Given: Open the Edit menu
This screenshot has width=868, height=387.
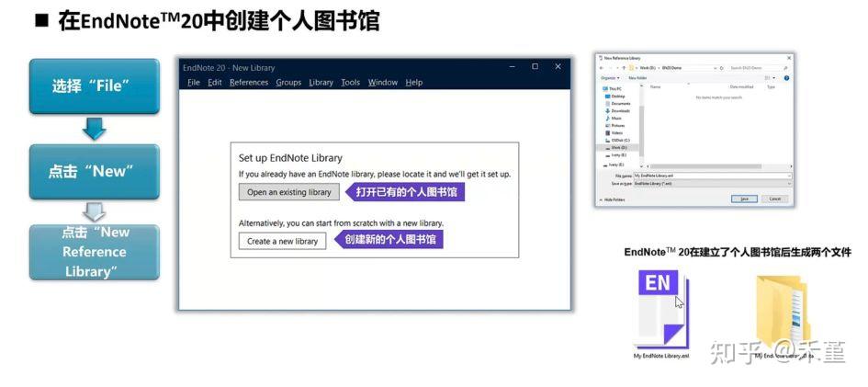Looking at the screenshot, I should (x=215, y=83).
